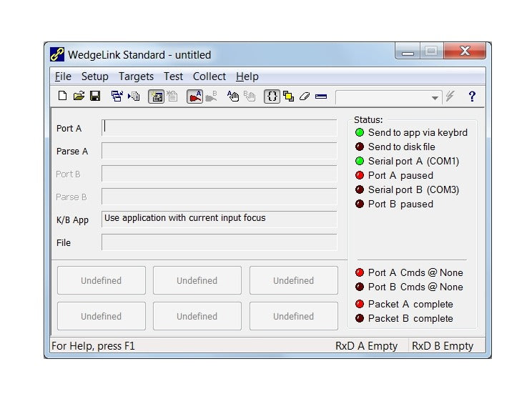The image size is (532, 399).
Task: Click the bottom-right Undefined button
Action: (x=293, y=316)
